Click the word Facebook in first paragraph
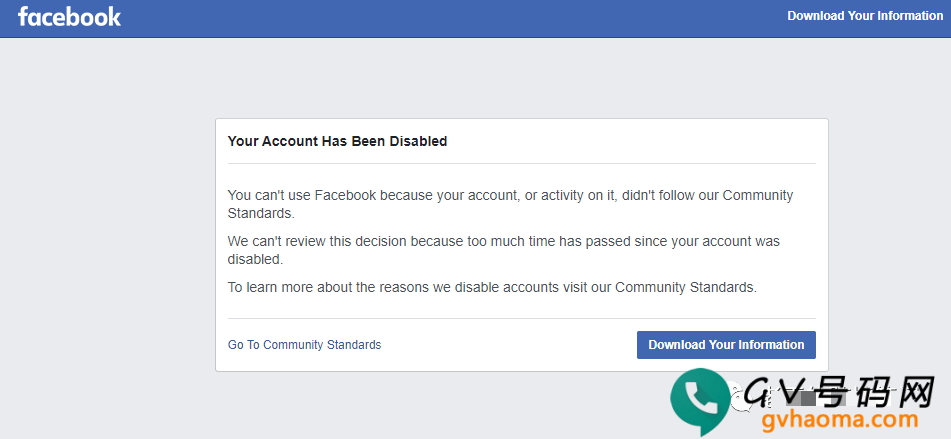The width and height of the screenshot is (951, 439). [345, 195]
